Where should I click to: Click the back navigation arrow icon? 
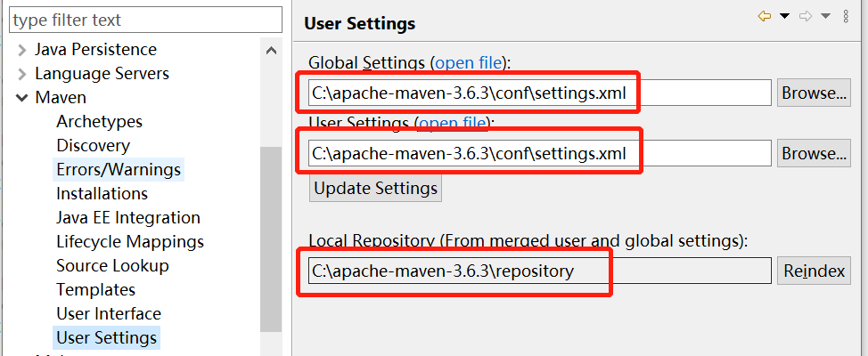(x=765, y=16)
